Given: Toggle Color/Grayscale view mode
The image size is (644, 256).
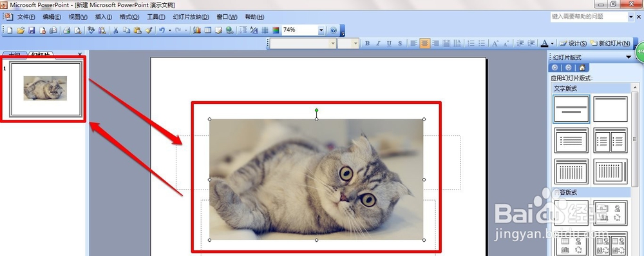Looking at the screenshot, I should click(x=276, y=30).
